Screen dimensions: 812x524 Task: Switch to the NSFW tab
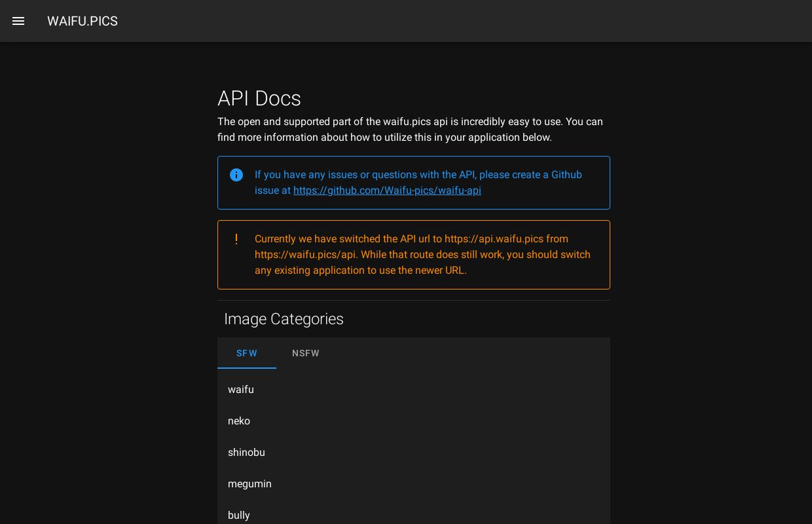tap(306, 353)
